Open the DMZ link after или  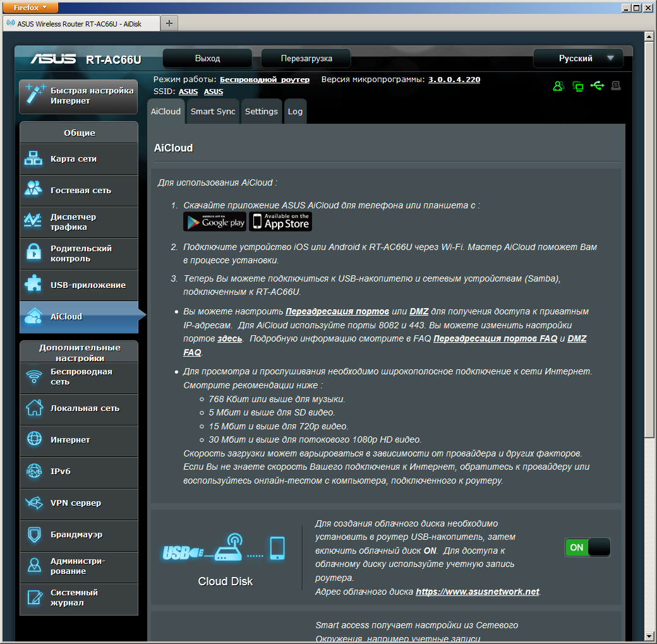coord(419,311)
